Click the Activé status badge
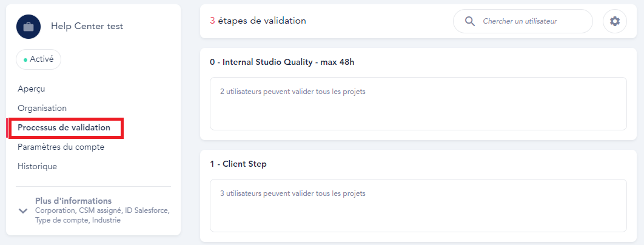644x245 pixels. point(38,59)
